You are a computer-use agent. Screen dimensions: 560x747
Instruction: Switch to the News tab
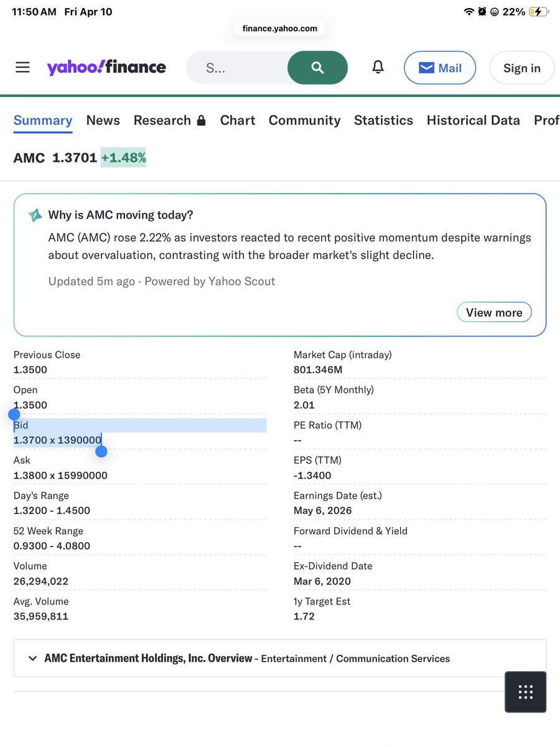[103, 120]
